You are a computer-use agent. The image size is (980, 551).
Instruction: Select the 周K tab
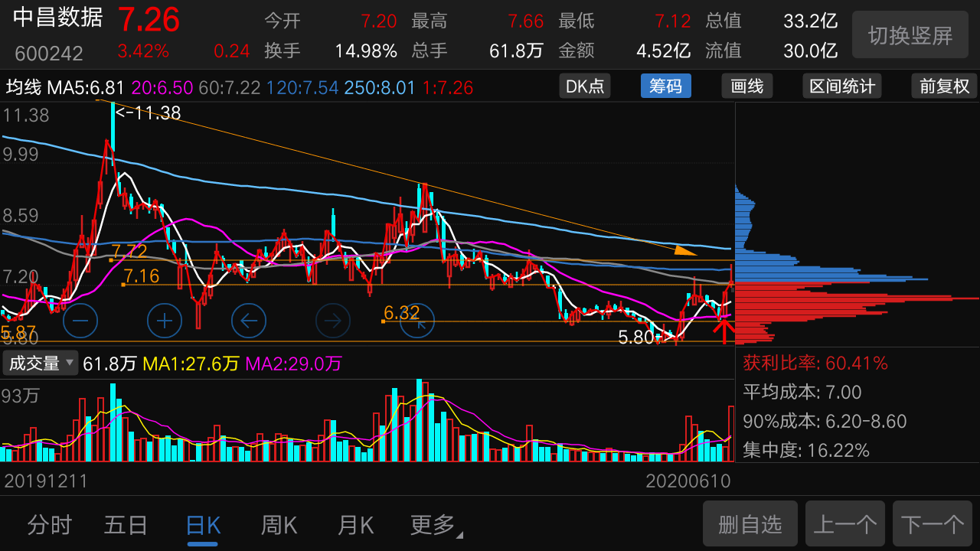click(x=279, y=525)
